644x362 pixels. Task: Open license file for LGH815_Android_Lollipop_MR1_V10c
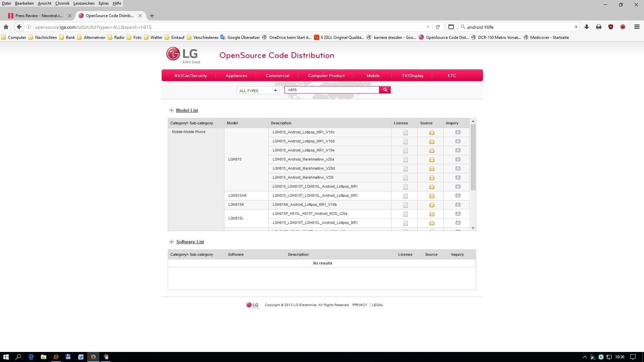[406, 132]
